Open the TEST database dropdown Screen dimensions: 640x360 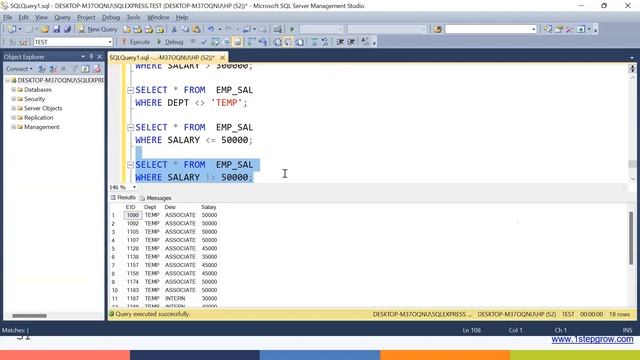tap(110, 42)
